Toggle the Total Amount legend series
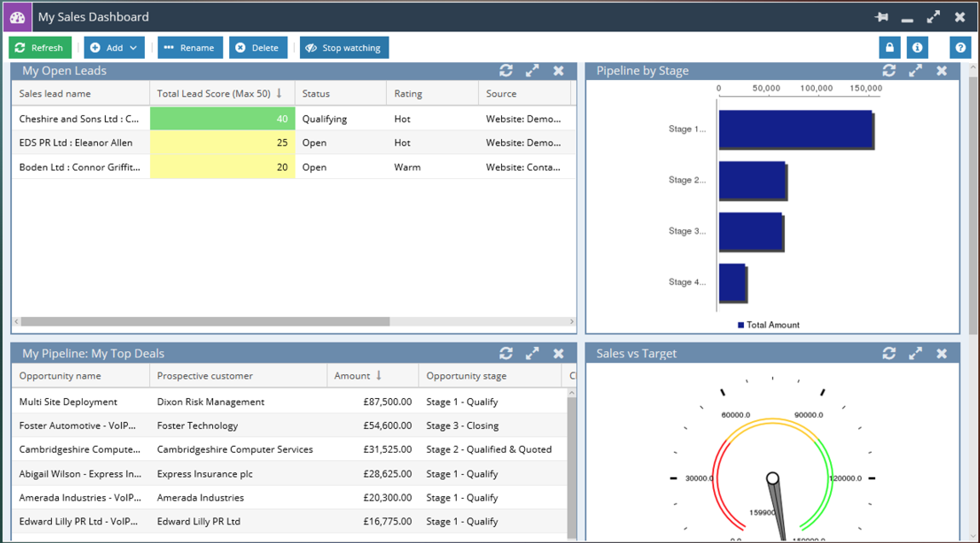Viewport: 980px width, 543px height. (768, 325)
